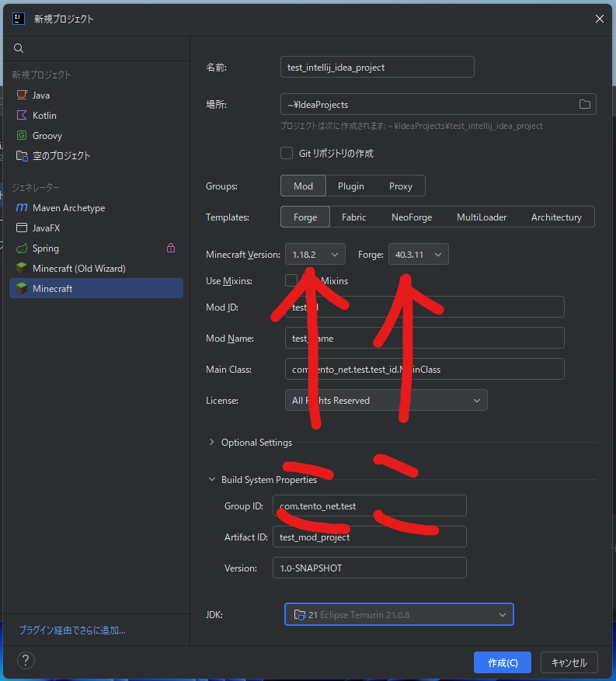Image resolution: width=616 pixels, height=681 pixels.
Task: Click the blue 作成(C) create button
Action: 503,662
